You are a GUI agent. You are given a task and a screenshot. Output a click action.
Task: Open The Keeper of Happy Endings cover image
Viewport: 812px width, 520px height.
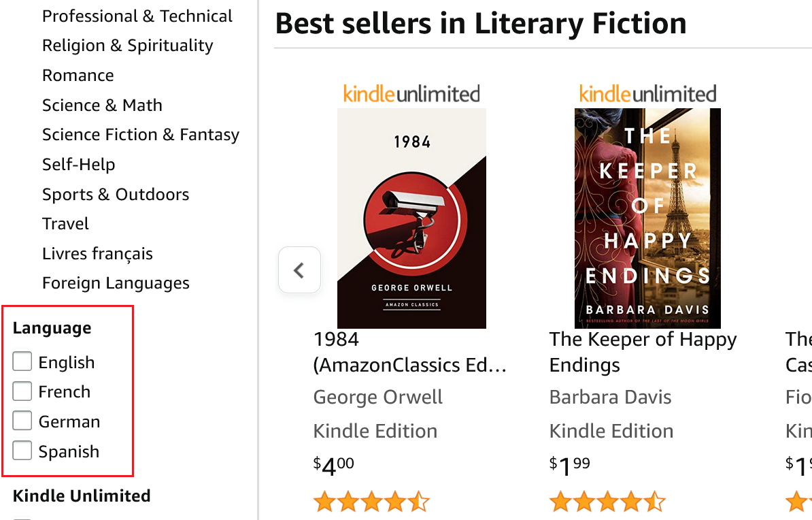point(648,218)
